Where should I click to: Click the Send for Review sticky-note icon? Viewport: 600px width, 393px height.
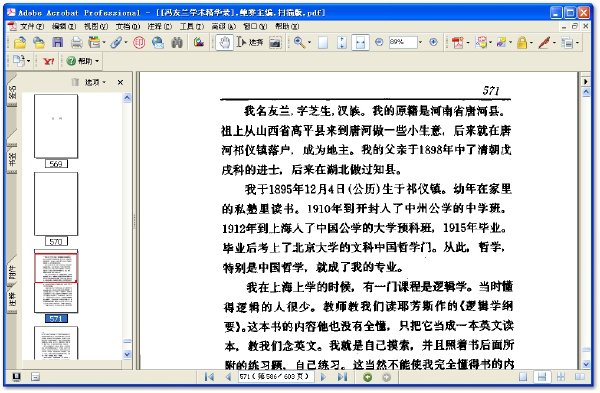[501, 42]
